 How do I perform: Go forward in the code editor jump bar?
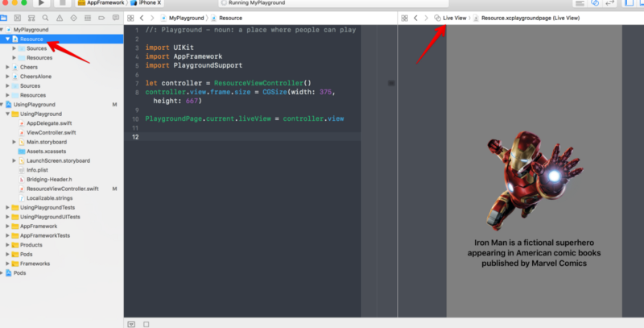pos(152,18)
